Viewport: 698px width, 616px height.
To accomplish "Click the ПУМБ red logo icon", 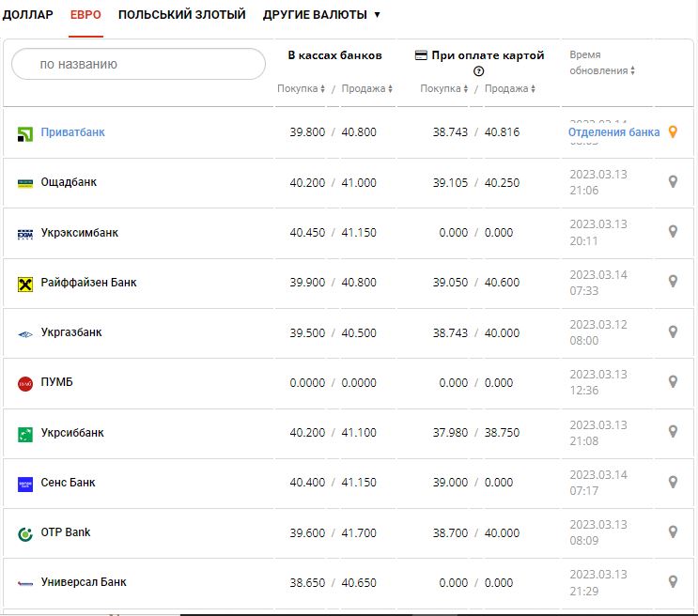I will [25, 383].
